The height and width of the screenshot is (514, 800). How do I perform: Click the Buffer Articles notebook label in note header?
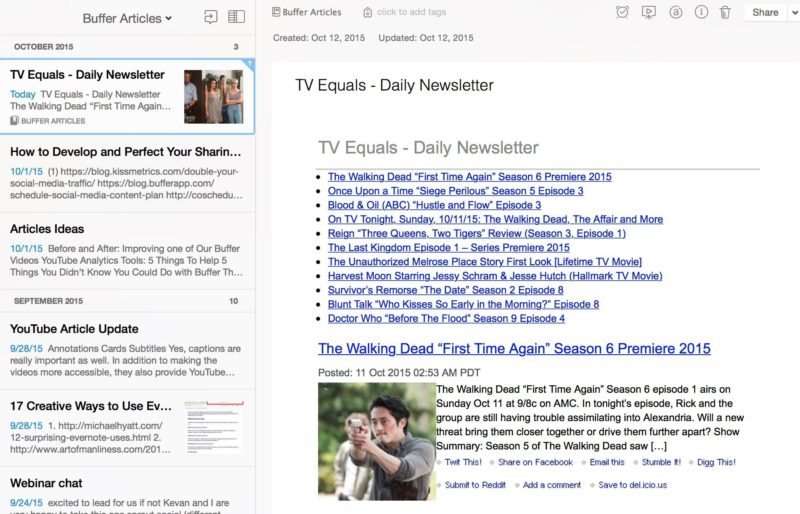click(307, 12)
